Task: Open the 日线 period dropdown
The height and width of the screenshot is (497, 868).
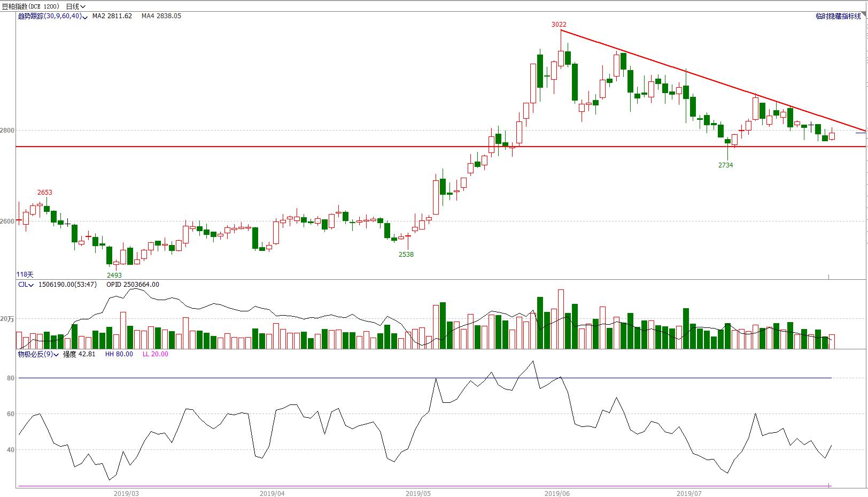Action: (x=76, y=6)
